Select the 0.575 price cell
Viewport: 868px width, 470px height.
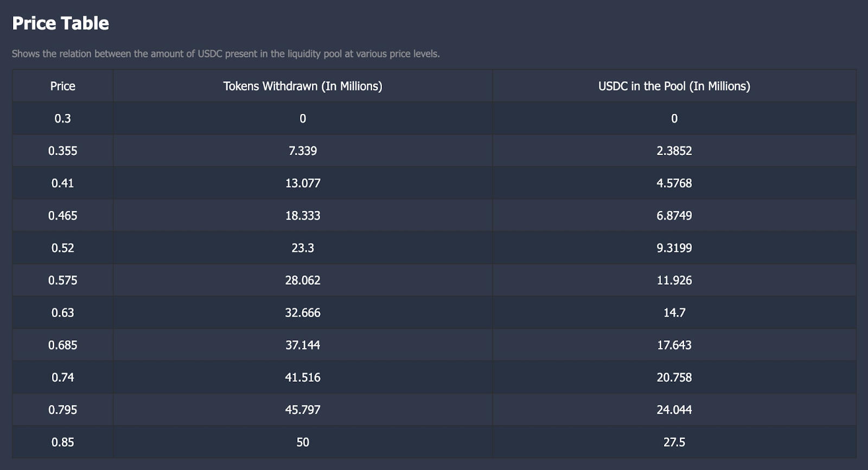63,280
